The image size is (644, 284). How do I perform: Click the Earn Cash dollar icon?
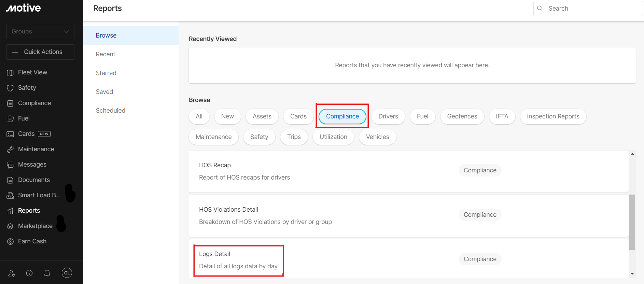[10, 241]
